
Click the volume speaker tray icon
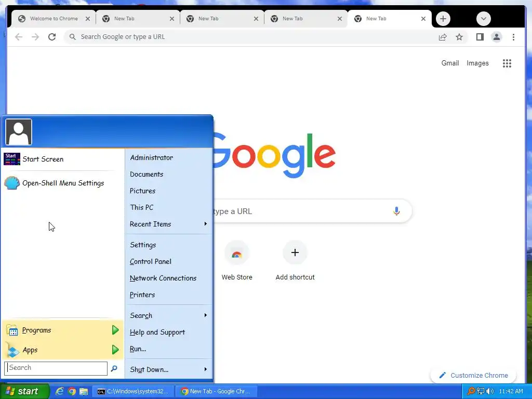pos(490,391)
